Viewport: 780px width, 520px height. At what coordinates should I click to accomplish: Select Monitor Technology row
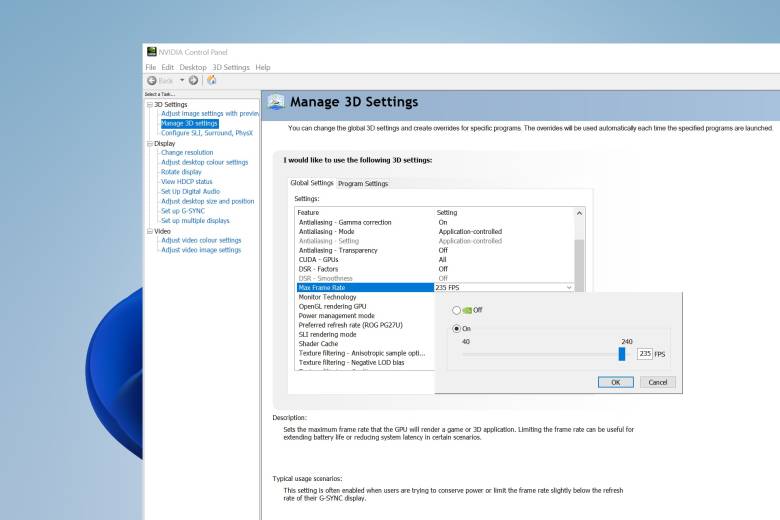tap(365, 297)
